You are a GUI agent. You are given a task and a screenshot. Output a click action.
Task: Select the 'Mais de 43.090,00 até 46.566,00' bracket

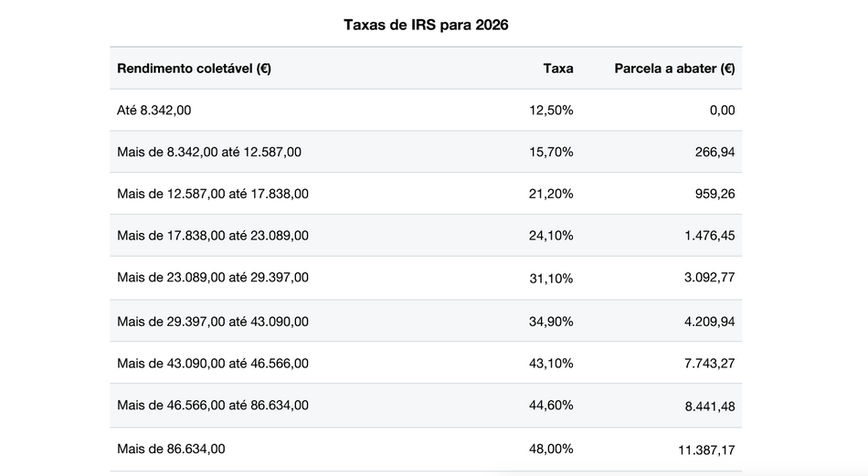pos(213,363)
